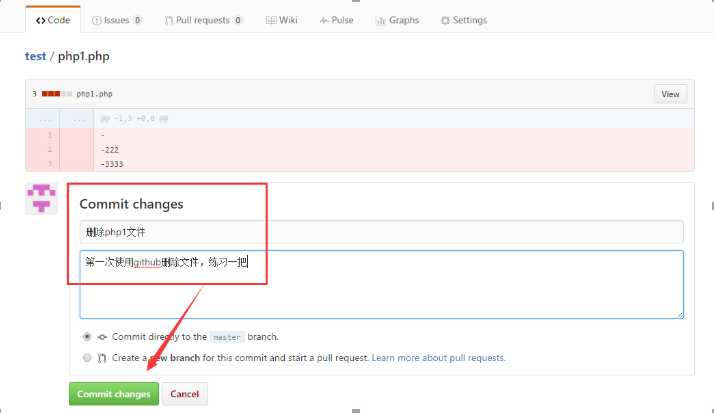
Task: Expand the diff hunk using the '...' cell
Action: point(42,119)
